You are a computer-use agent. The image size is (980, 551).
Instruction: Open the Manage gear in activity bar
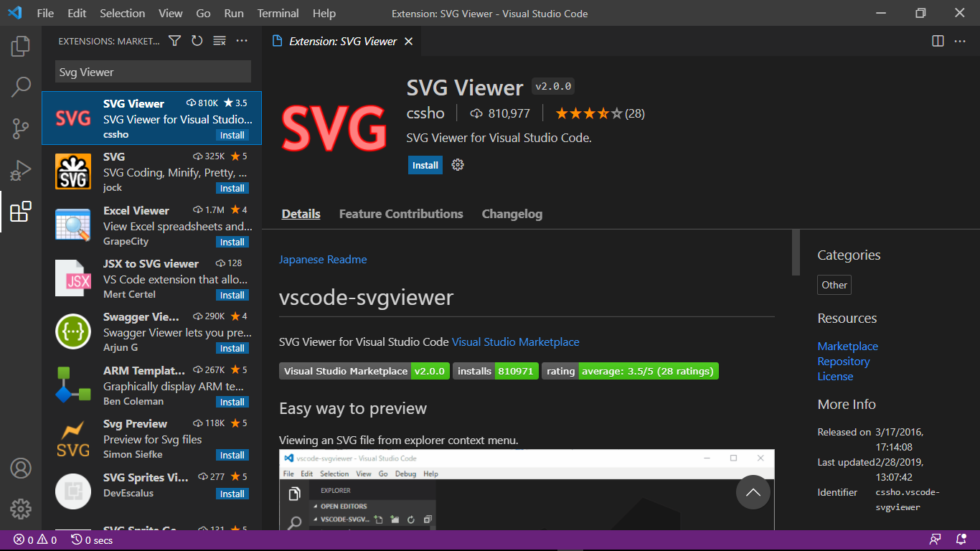[x=21, y=509]
